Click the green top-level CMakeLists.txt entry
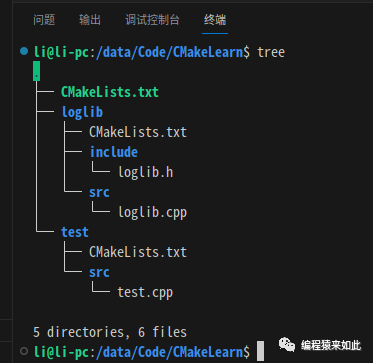 click(x=110, y=92)
